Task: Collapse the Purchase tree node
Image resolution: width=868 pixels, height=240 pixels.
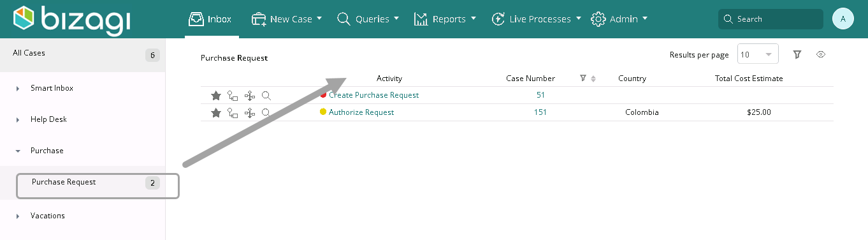Action: (18, 151)
